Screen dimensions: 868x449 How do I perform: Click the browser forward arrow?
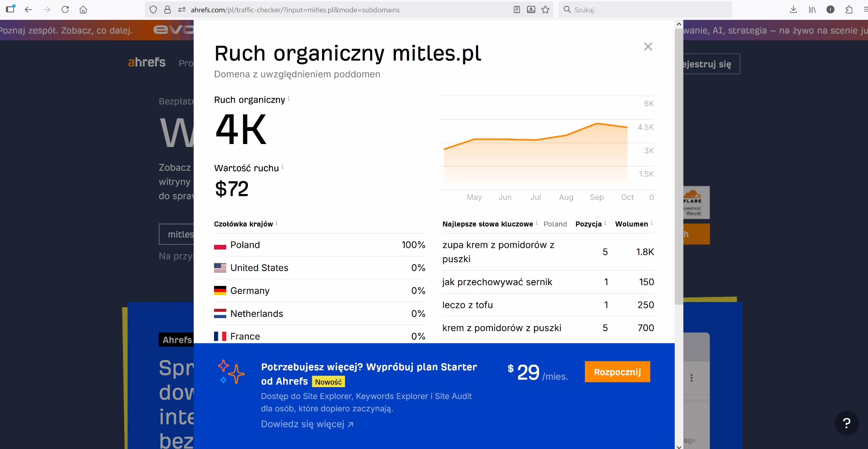[47, 9]
